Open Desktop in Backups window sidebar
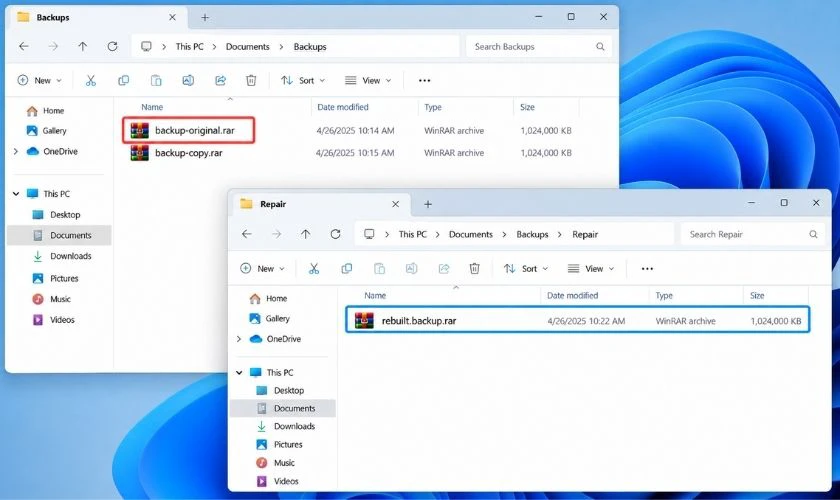Viewport: 840px width, 500px height. [56, 215]
